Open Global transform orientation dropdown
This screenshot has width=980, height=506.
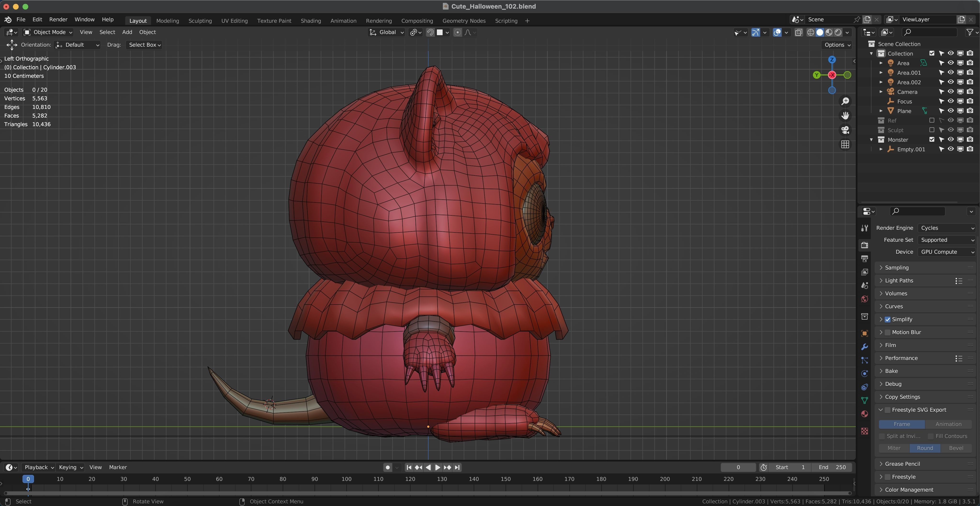[387, 32]
